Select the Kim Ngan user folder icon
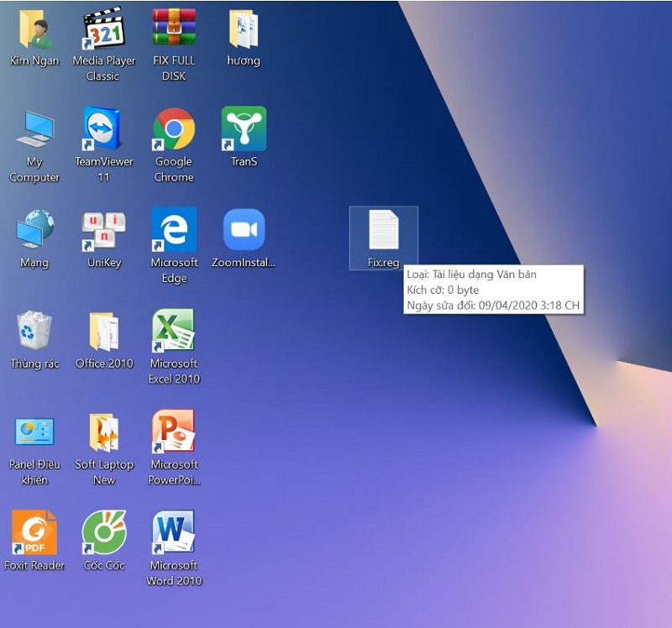The image size is (672, 628). [x=35, y=29]
